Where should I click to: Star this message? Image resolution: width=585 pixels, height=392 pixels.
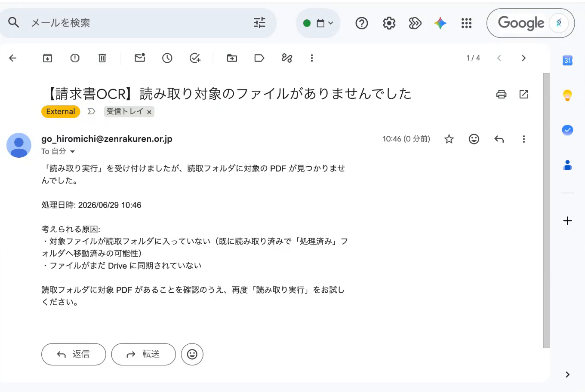point(449,139)
